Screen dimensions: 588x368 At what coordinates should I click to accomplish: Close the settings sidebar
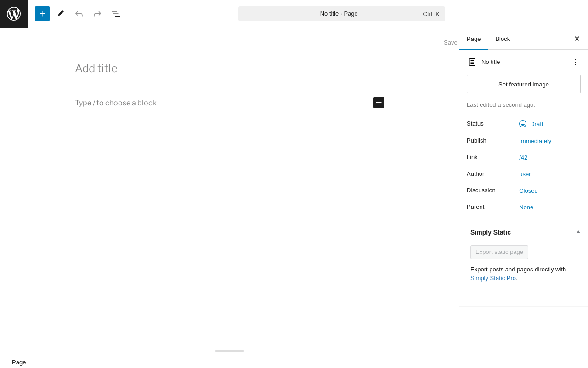(x=577, y=39)
